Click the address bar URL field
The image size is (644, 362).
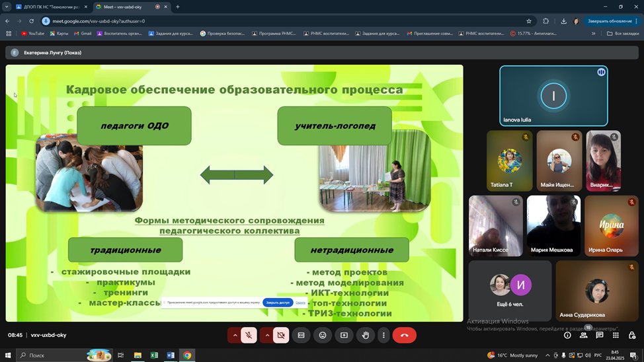tap(288, 21)
